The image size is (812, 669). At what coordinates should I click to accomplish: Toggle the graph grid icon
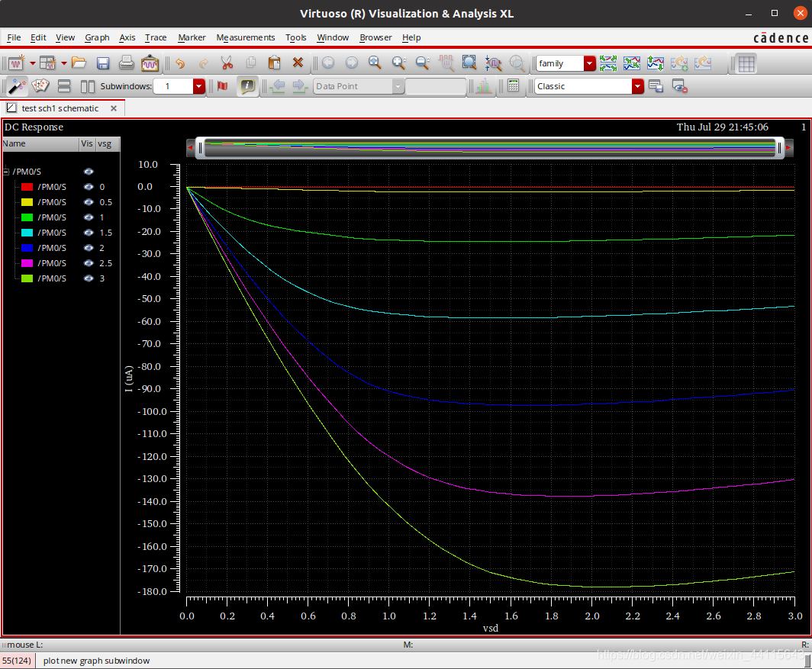click(746, 63)
